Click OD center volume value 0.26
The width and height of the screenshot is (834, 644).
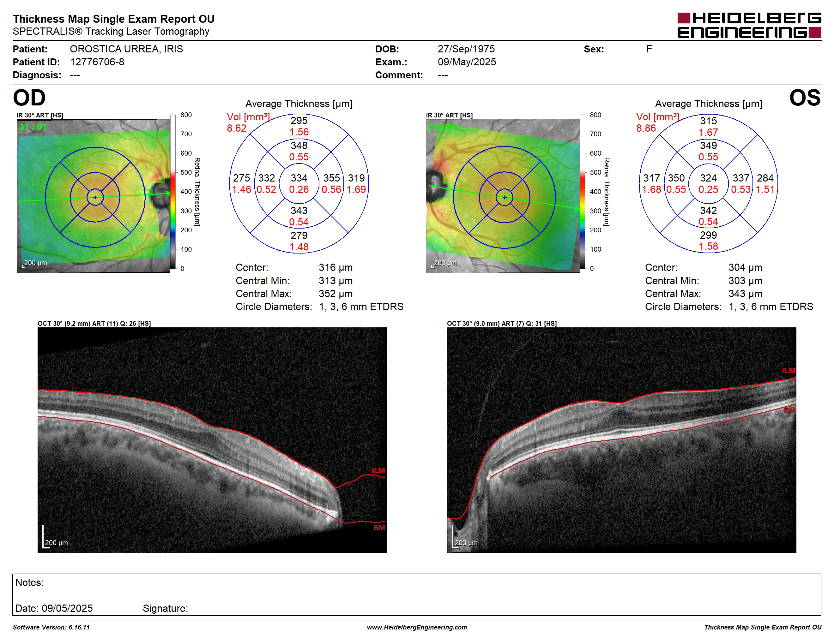coord(299,189)
